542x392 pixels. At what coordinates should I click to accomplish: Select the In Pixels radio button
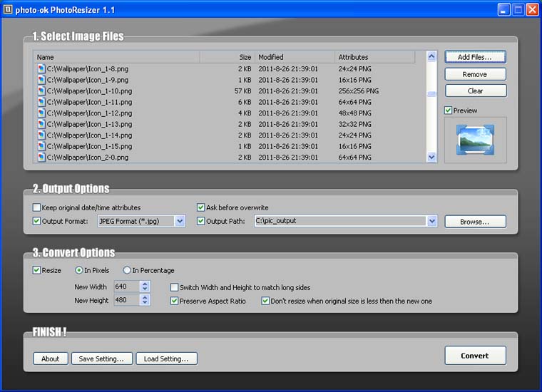click(x=79, y=270)
